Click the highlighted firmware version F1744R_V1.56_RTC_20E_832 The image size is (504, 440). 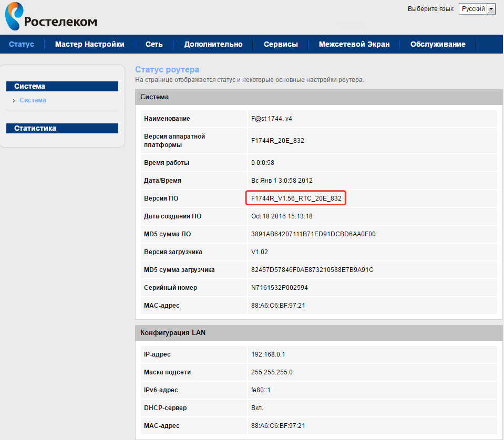coord(296,198)
